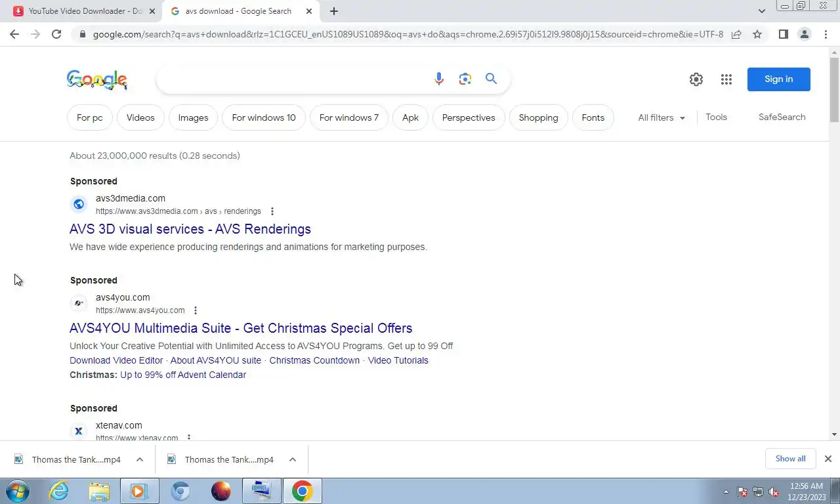Close the downloads bar
This screenshot has height=504, width=840.
(828, 459)
